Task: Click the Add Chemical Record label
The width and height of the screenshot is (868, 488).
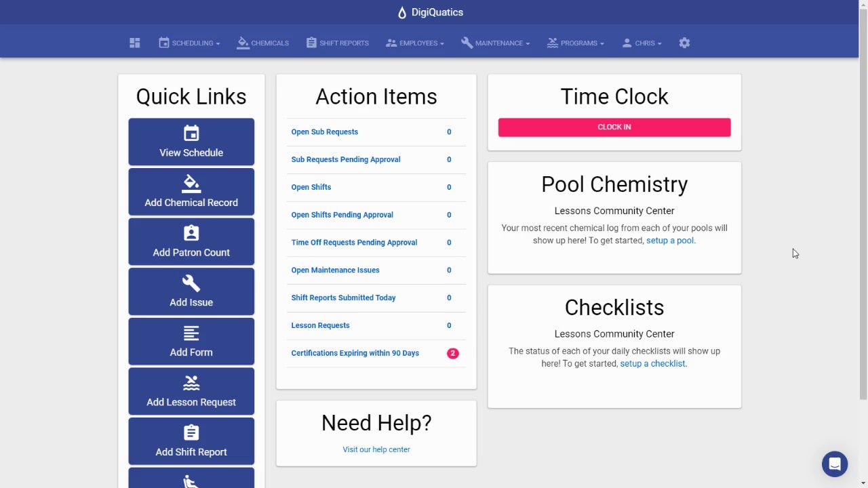Action: pyautogui.click(x=191, y=203)
